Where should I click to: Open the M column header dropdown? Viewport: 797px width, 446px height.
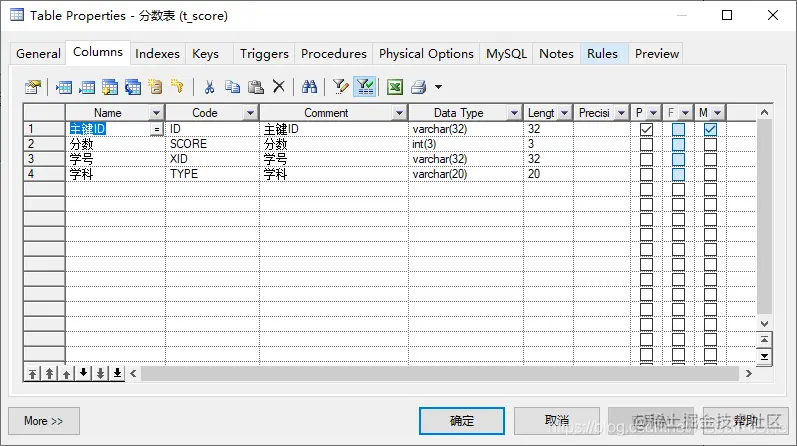pyautogui.click(x=717, y=113)
